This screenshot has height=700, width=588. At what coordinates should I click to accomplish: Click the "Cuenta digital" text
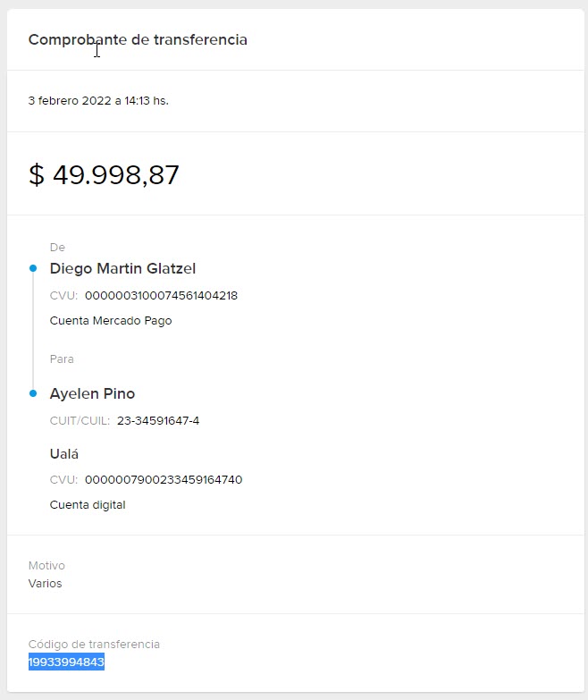pos(88,505)
